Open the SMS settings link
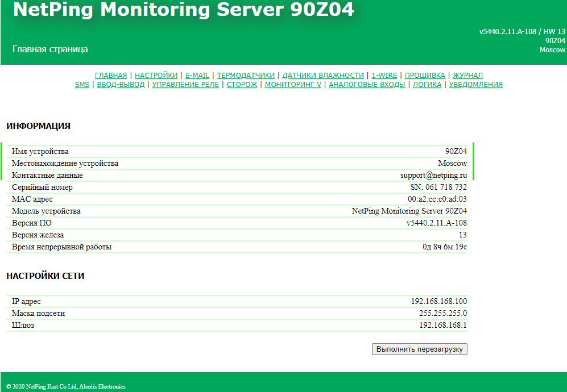The height and width of the screenshot is (392, 567). point(82,85)
